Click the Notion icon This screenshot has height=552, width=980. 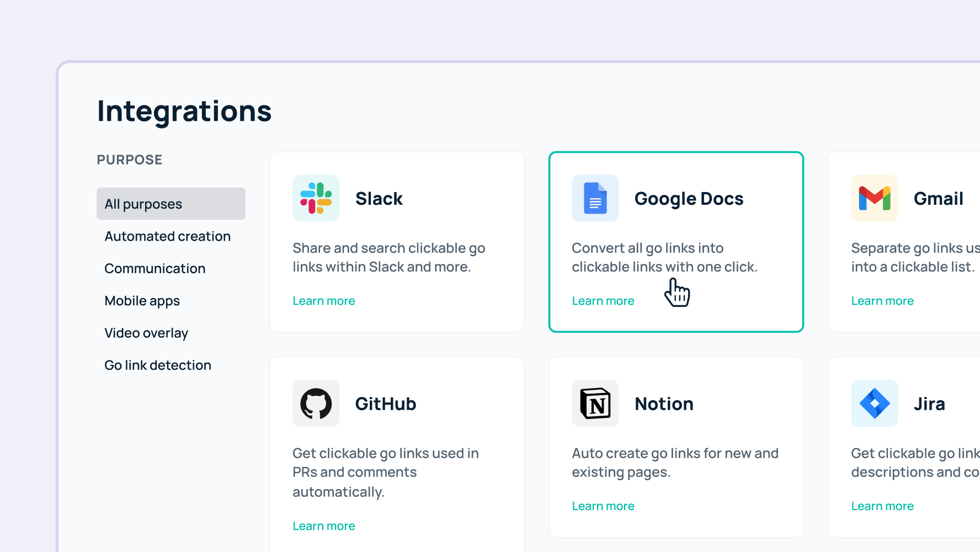pyautogui.click(x=595, y=404)
